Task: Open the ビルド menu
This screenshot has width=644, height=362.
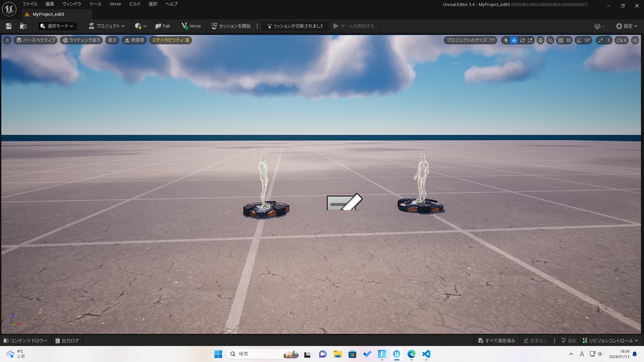Action: pos(135,4)
